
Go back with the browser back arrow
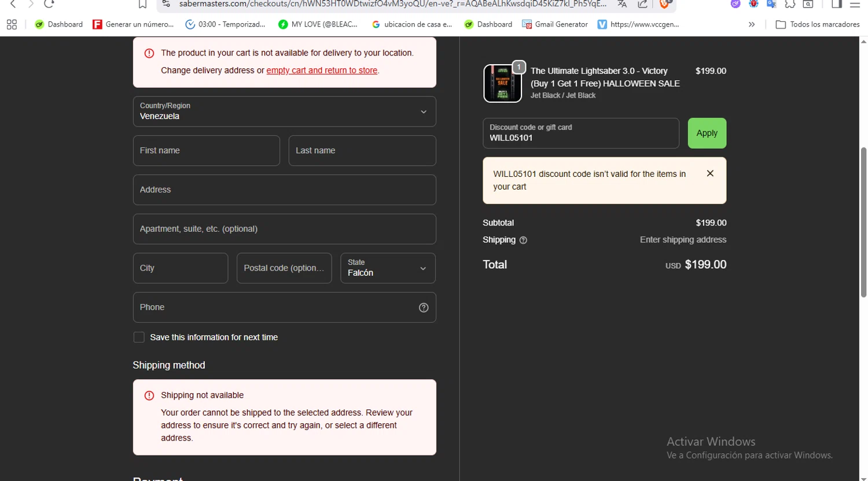[x=13, y=4]
